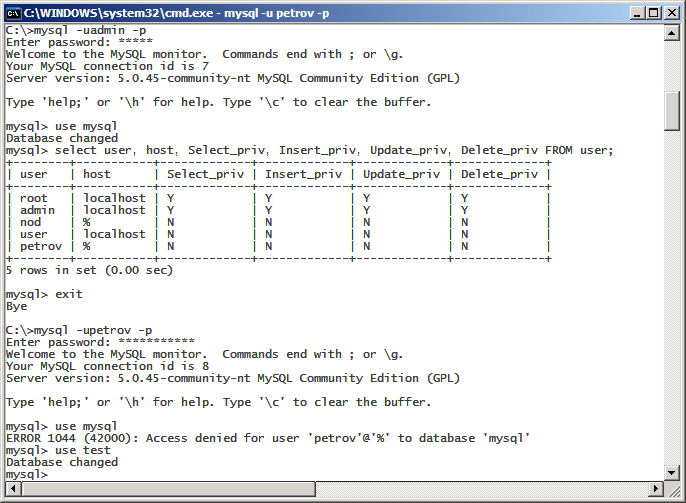Click the ERROR 1044 access denied line

pos(268,438)
